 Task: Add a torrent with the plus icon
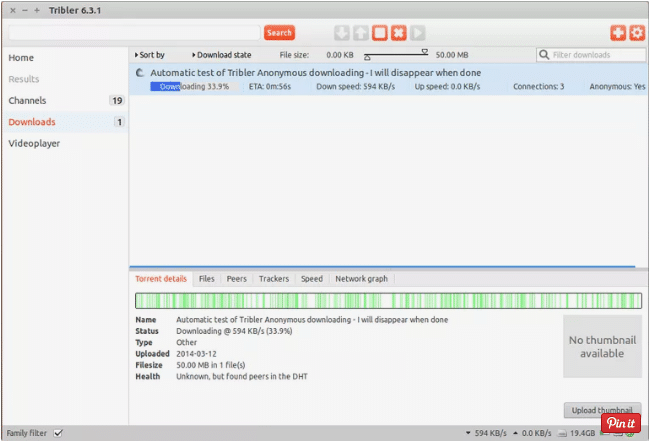click(618, 33)
